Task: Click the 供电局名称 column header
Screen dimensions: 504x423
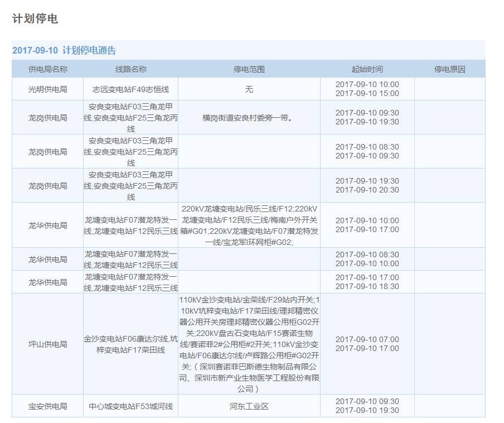Action: pos(48,69)
